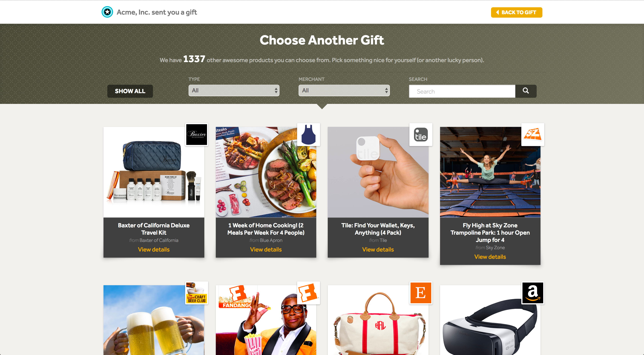This screenshot has height=355, width=644.
Task: Click the Back to Gift button
Action: [517, 12]
